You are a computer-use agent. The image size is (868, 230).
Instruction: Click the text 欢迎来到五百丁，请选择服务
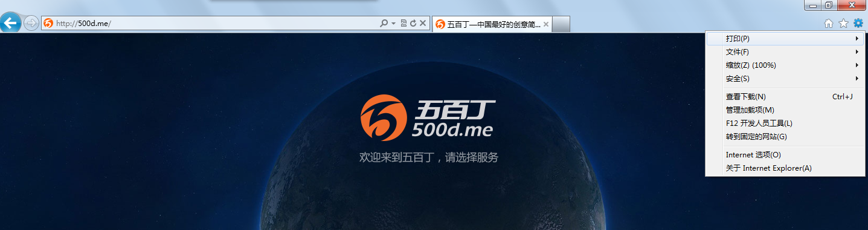(x=429, y=157)
